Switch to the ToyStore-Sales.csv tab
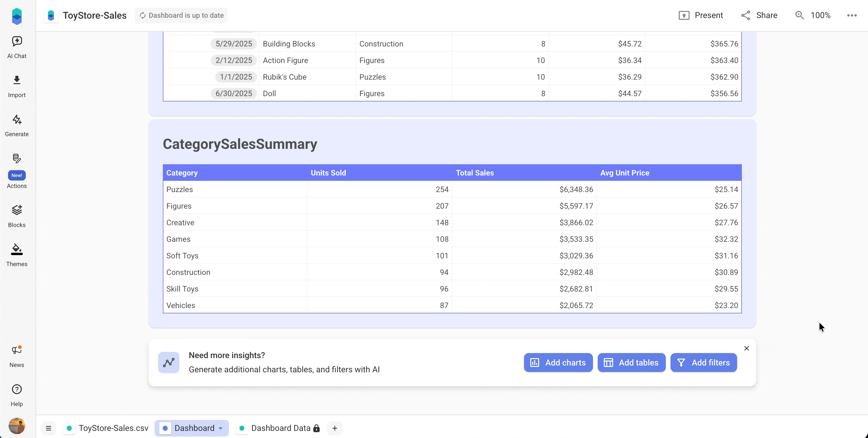 pos(113,428)
